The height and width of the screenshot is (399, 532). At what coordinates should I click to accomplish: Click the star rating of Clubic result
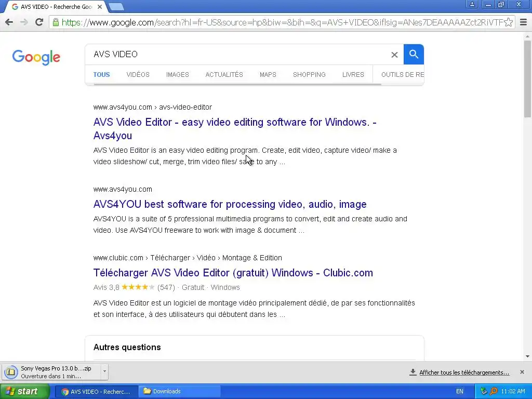point(138,287)
